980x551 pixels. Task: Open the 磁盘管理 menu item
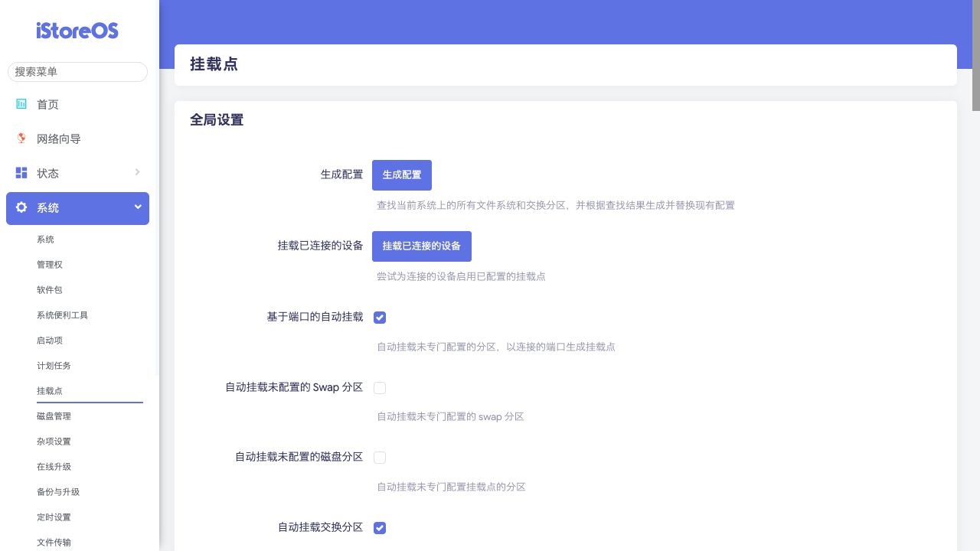point(54,416)
